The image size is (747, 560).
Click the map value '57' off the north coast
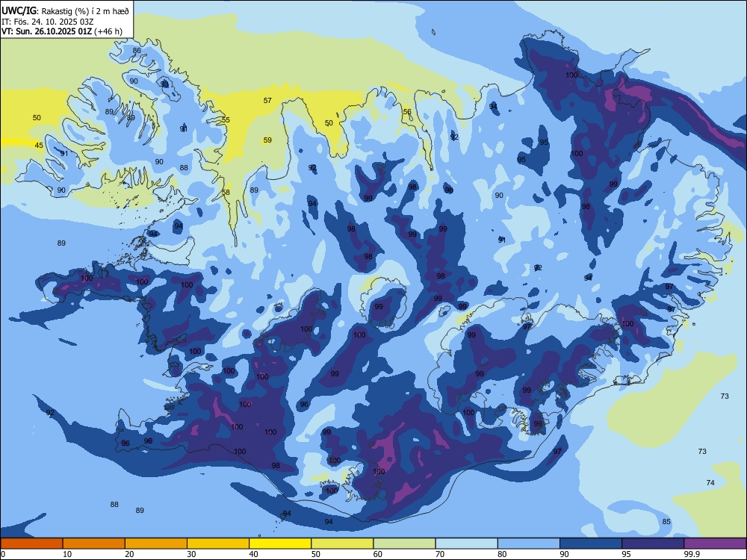point(267,101)
